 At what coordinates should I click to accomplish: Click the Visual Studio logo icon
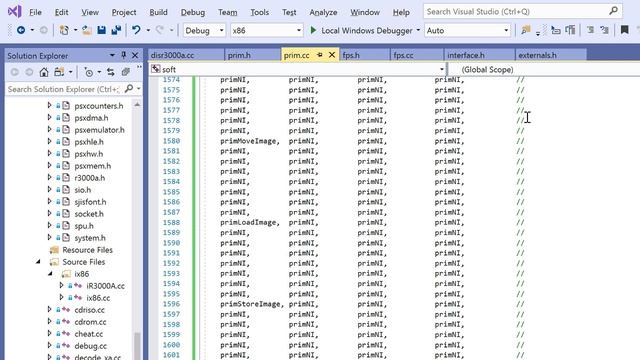[15, 11]
